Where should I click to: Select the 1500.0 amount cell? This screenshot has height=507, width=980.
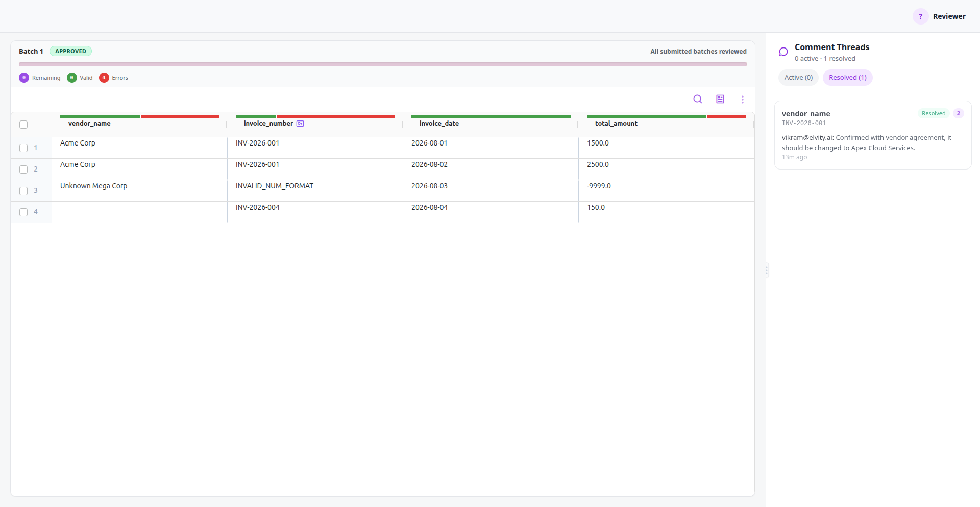coord(666,148)
